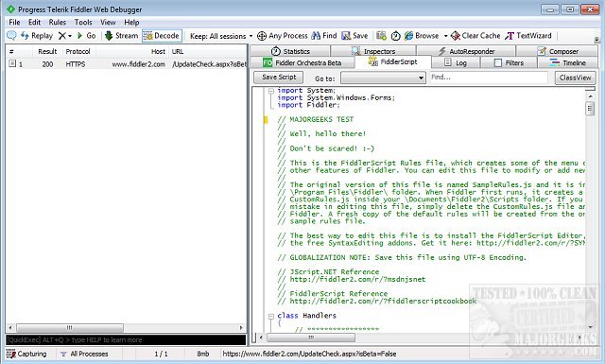Click the comment speech bubble toolbar icon
The image size is (605, 364).
[11, 36]
